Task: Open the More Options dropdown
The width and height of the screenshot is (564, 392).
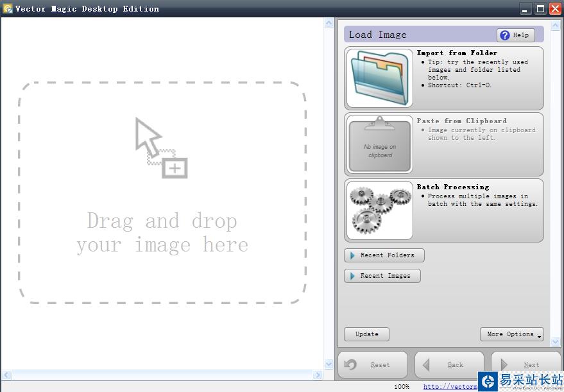Action: point(511,334)
